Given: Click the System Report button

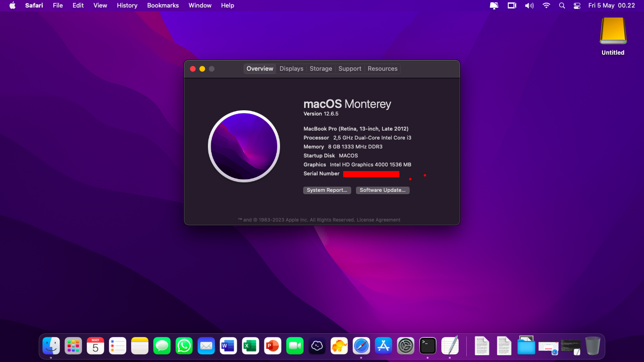Looking at the screenshot, I should pyautogui.click(x=327, y=190).
